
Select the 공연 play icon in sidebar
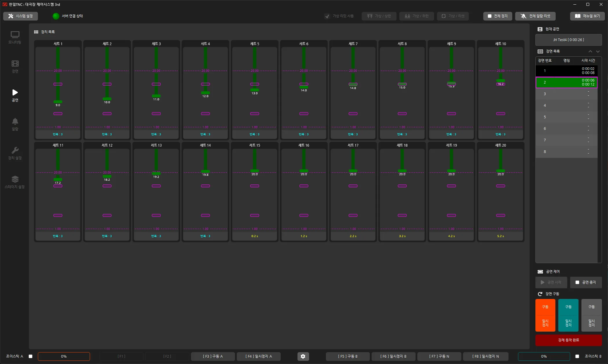[15, 93]
